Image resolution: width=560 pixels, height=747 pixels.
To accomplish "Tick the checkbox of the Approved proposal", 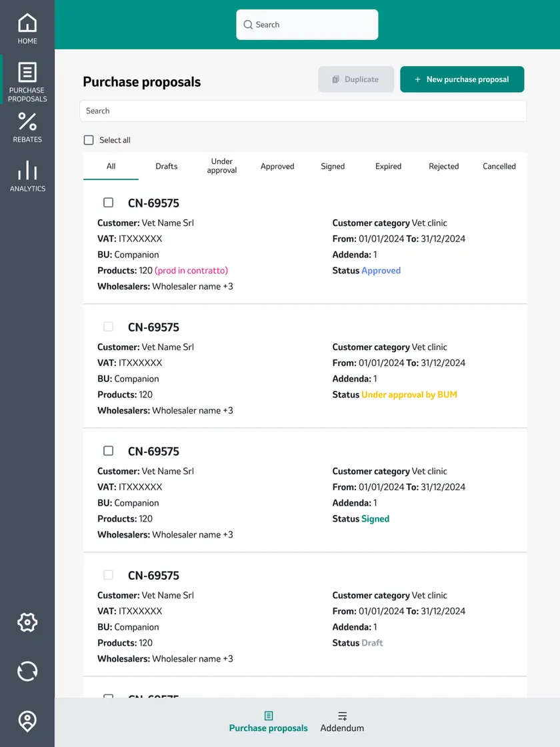I will pyautogui.click(x=109, y=203).
